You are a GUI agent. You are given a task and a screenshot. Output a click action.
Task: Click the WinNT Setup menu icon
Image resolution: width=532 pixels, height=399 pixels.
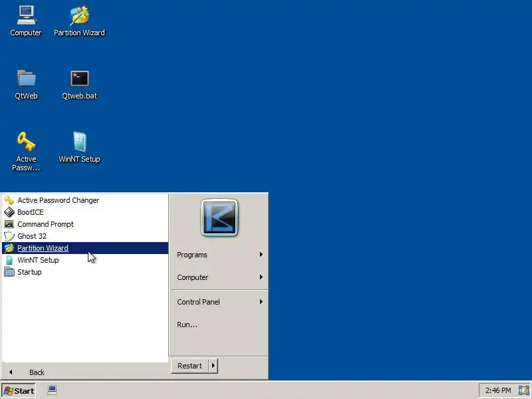point(9,260)
